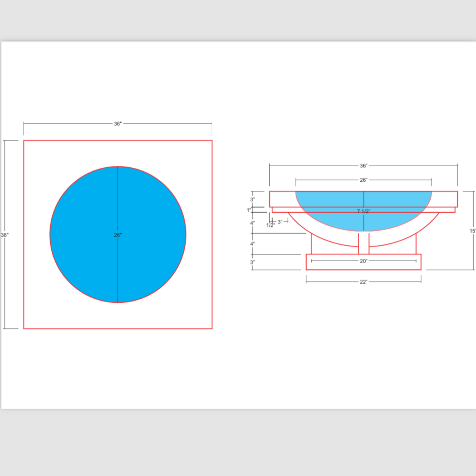This screenshot has height=476, width=476.
Task: Select the 36" height label left of square
Action: (5, 235)
